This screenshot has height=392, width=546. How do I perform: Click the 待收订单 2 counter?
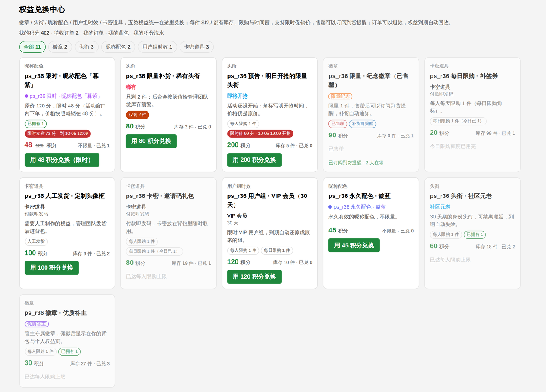tap(66, 33)
